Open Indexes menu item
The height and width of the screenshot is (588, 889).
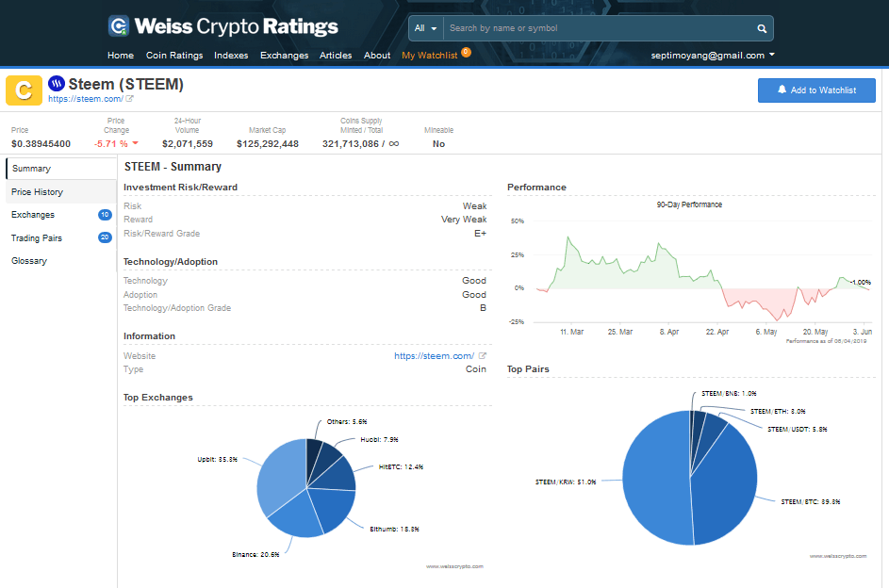tap(231, 55)
